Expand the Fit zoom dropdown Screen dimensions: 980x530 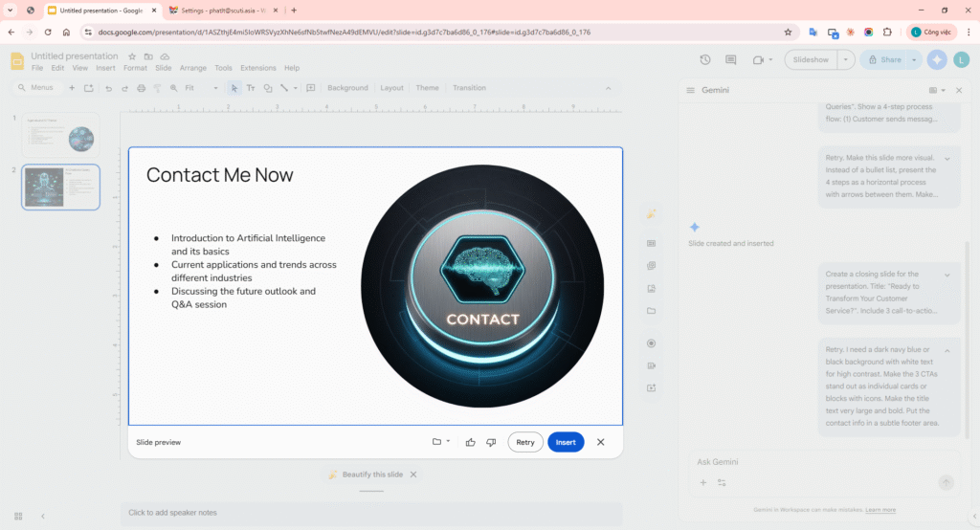click(x=214, y=88)
